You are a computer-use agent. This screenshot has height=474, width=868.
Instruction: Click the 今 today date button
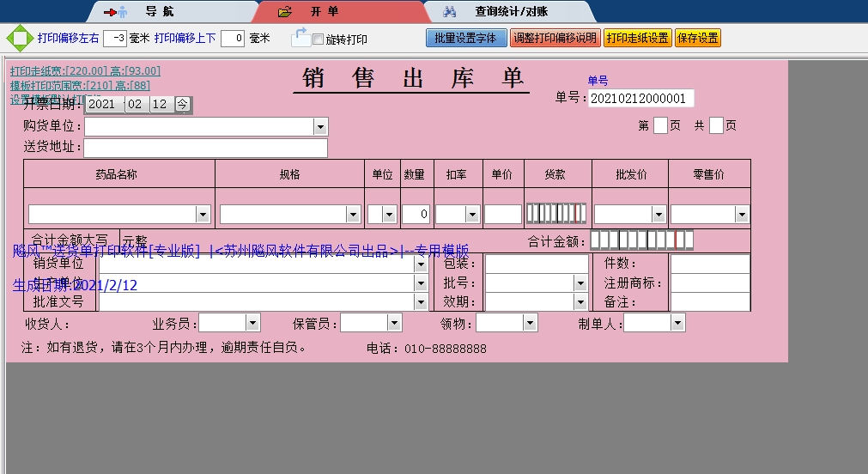click(183, 104)
